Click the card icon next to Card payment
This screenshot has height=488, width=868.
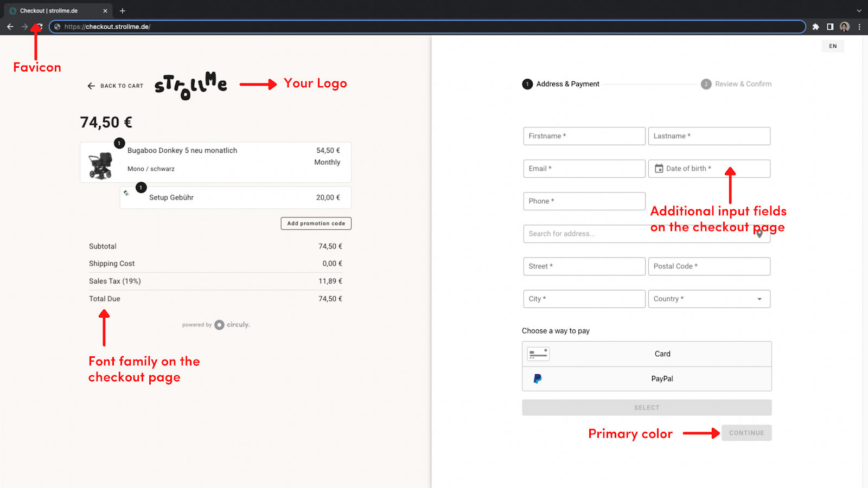(x=538, y=354)
